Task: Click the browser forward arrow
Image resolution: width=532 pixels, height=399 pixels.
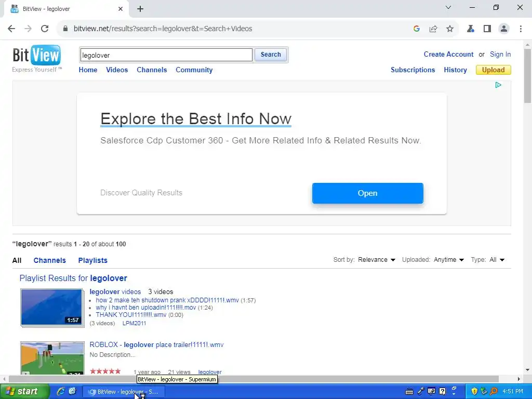Action: click(x=28, y=29)
